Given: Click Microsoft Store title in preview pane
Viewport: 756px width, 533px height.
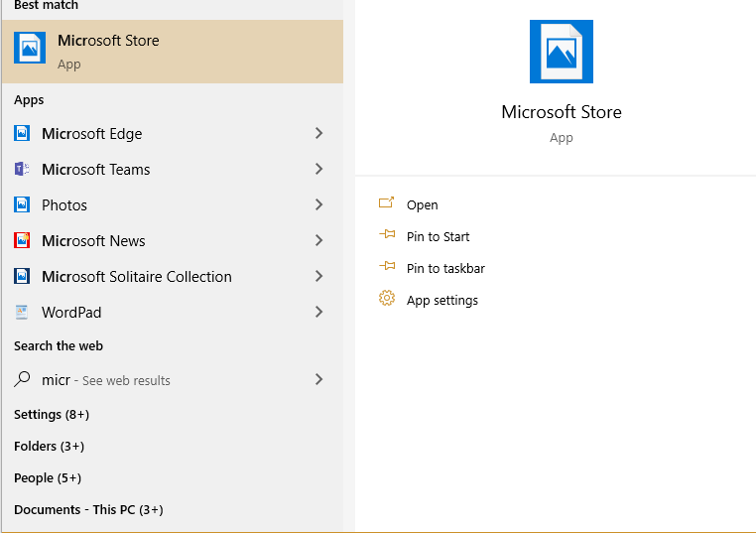Looking at the screenshot, I should pos(562,112).
